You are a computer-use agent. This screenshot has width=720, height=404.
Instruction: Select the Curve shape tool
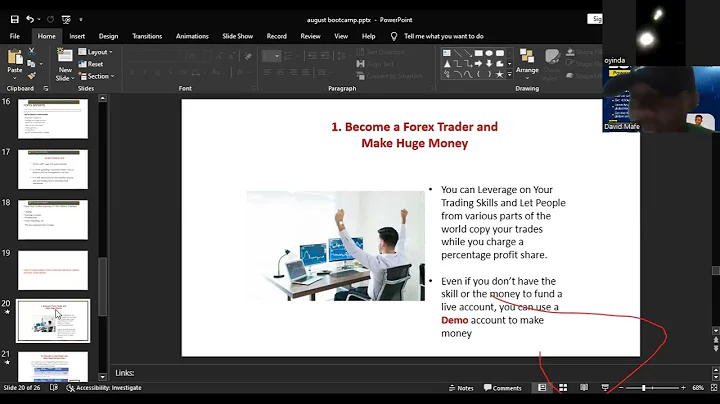click(x=468, y=74)
